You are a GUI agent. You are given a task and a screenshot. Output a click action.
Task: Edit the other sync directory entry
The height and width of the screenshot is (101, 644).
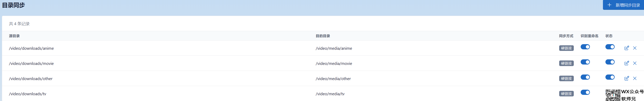[627, 79]
